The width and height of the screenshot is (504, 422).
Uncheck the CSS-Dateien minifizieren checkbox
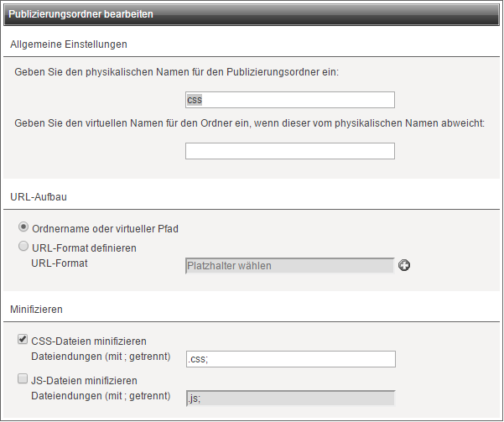pos(23,339)
